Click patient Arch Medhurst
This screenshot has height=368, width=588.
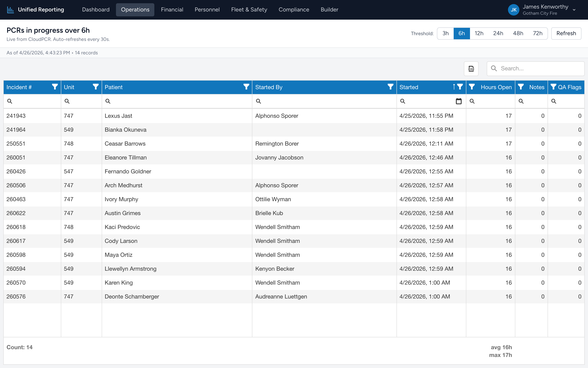click(124, 185)
